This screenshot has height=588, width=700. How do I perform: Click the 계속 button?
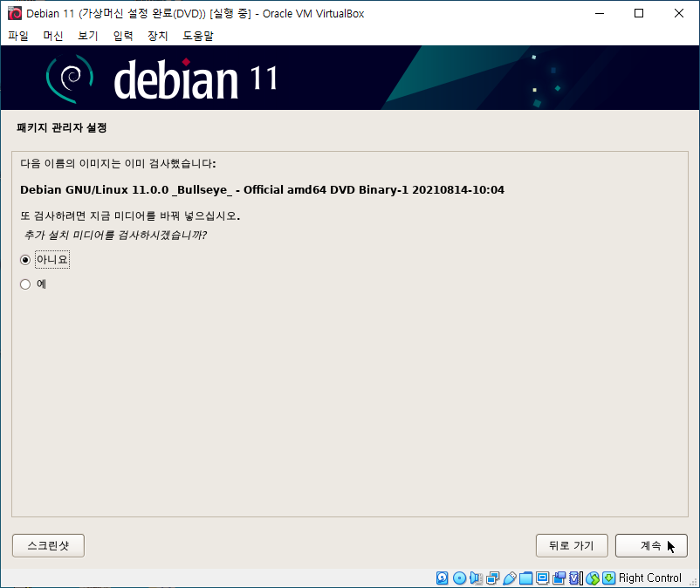point(651,545)
